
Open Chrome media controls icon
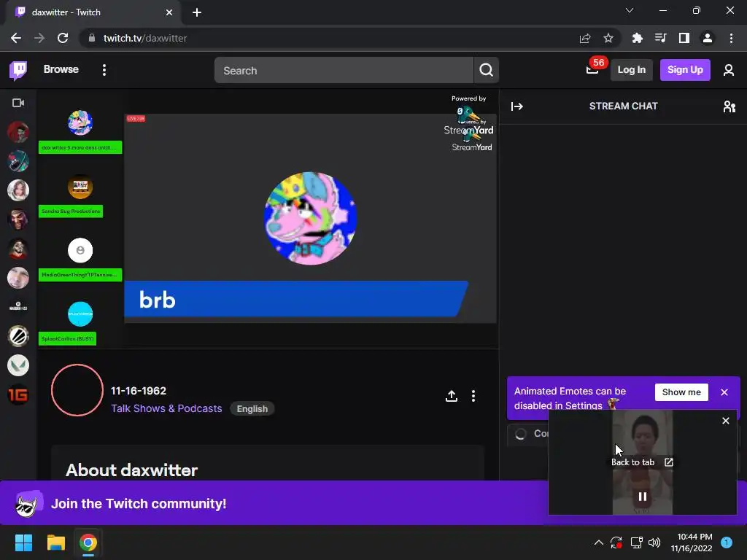[660, 38]
